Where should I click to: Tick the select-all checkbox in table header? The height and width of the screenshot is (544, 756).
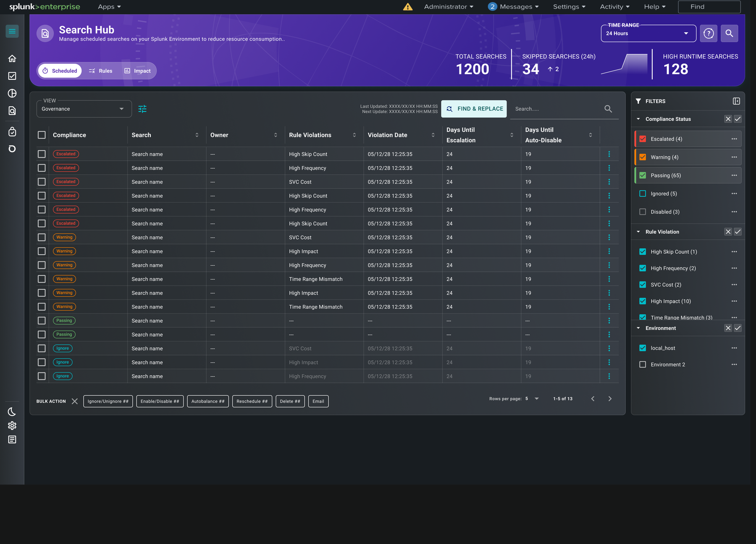tap(42, 135)
